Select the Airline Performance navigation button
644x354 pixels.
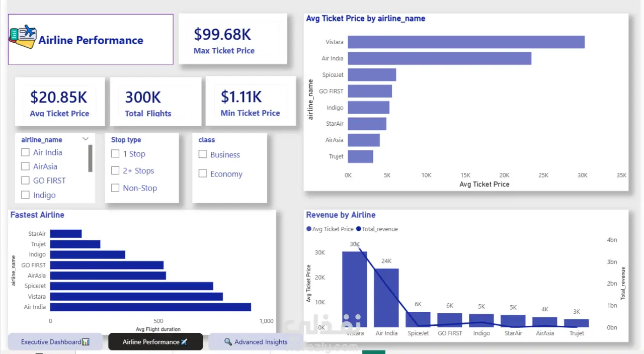155,342
